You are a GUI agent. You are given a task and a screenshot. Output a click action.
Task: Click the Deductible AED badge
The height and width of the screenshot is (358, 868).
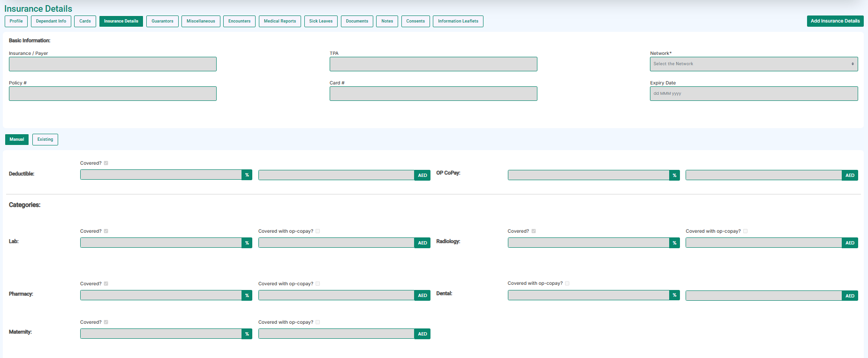point(423,175)
